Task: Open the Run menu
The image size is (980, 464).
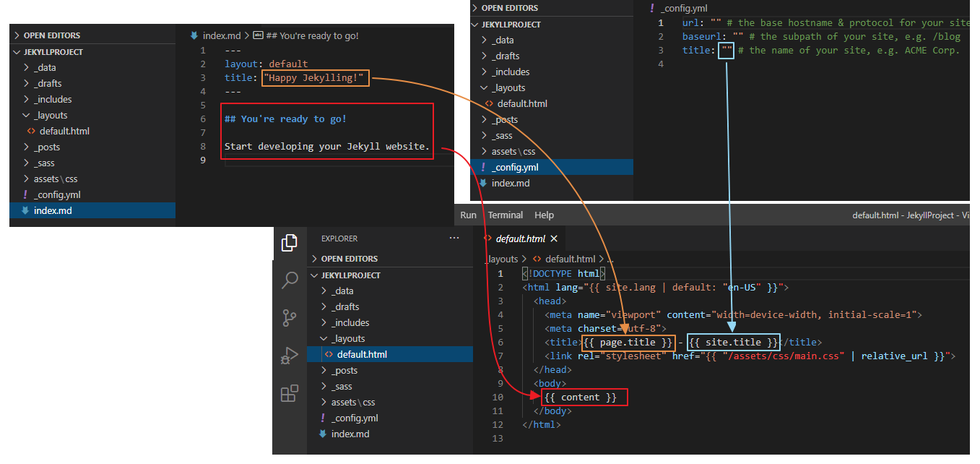Action: (x=468, y=215)
